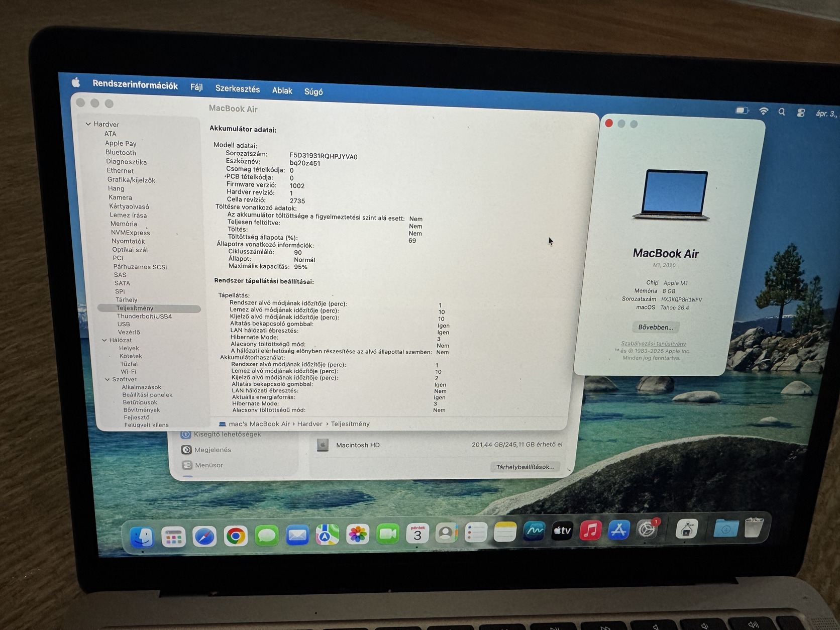This screenshot has width=840, height=630.
Task: Click the Bővebben... button
Action: tap(656, 327)
